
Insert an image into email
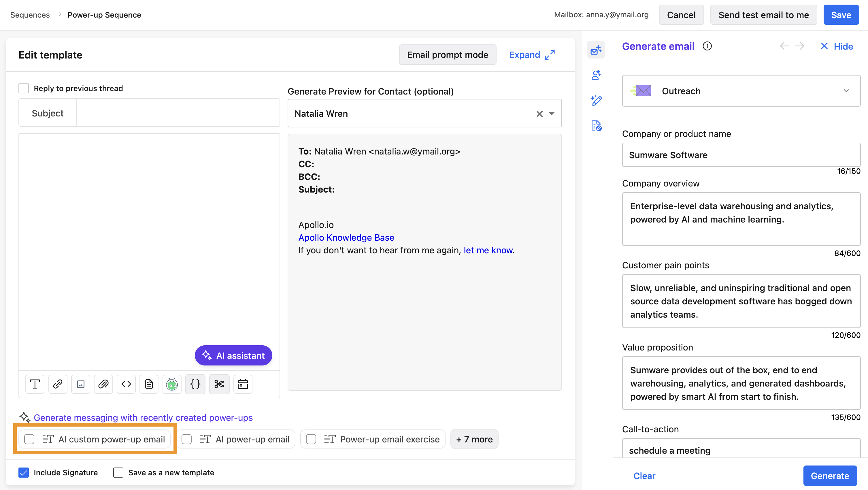[x=80, y=384]
